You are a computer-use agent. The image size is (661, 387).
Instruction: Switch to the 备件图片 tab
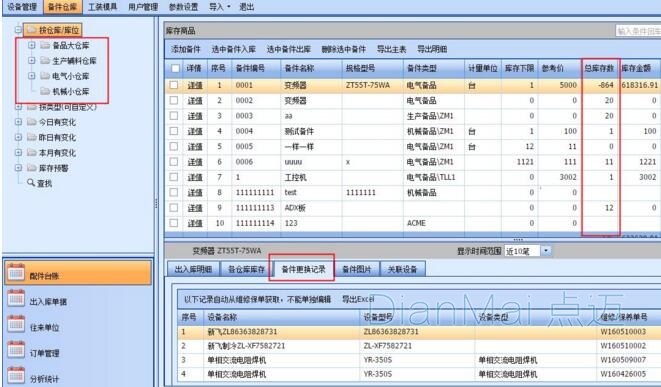tap(357, 269)
